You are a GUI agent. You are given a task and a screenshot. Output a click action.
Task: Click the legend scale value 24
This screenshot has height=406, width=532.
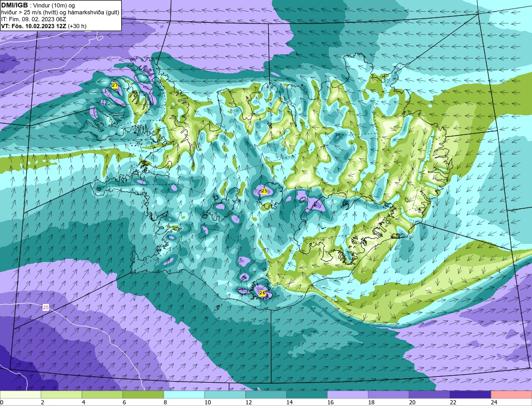tap(494, 402)
